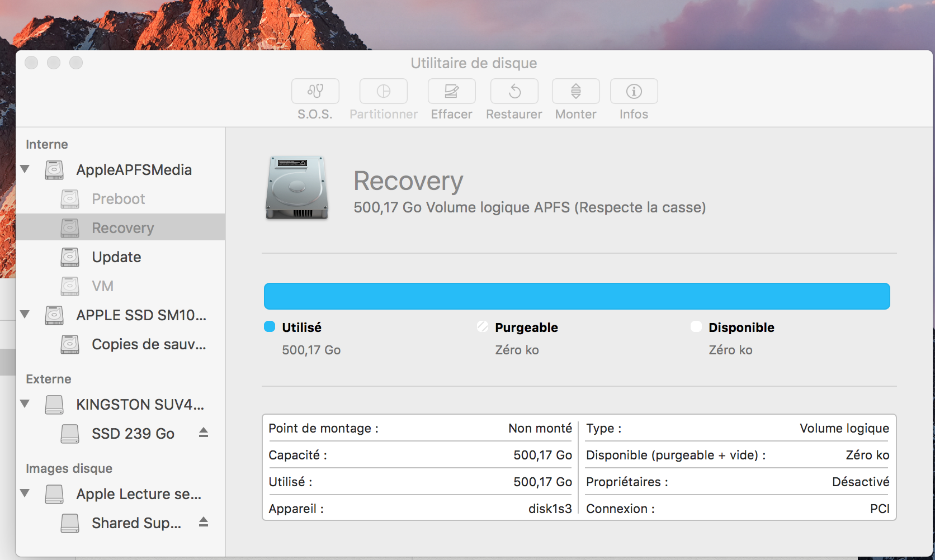Click the S.O.S. first aid icon

315,91
